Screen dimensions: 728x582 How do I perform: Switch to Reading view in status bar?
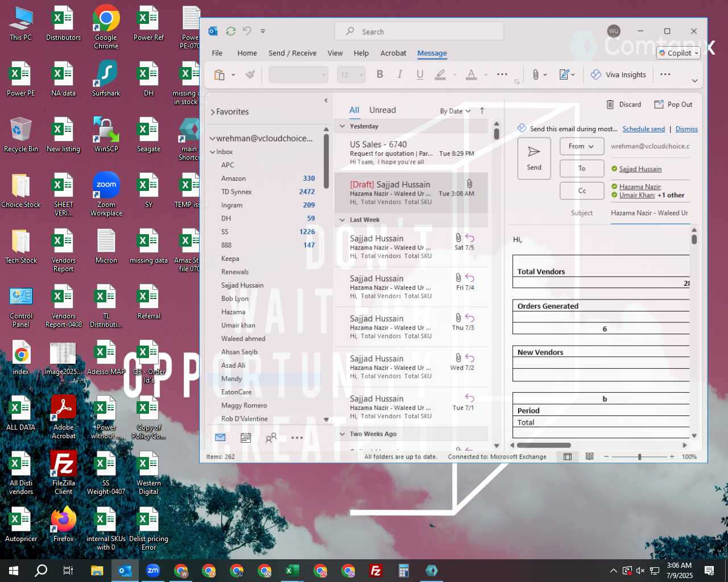(590, 456)
